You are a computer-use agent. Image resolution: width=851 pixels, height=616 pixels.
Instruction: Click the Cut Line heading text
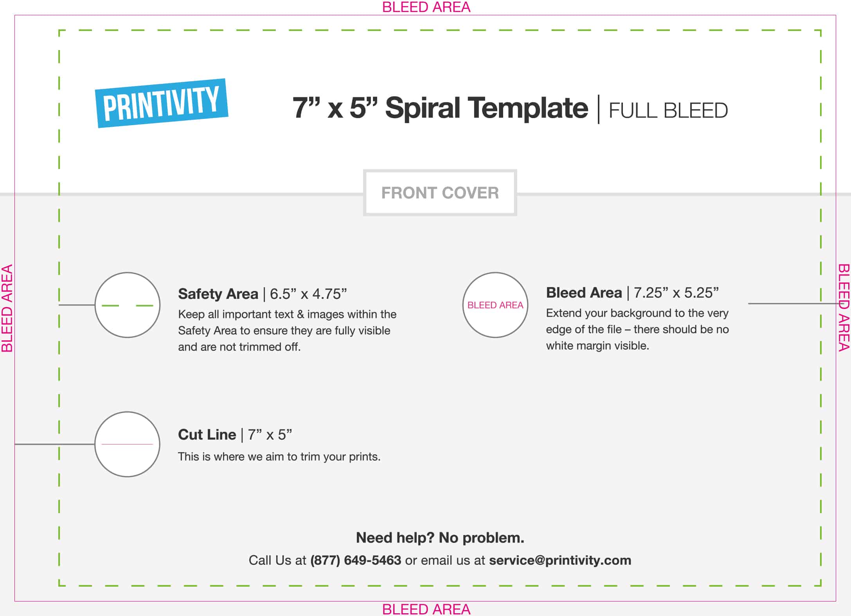[207, 435]
